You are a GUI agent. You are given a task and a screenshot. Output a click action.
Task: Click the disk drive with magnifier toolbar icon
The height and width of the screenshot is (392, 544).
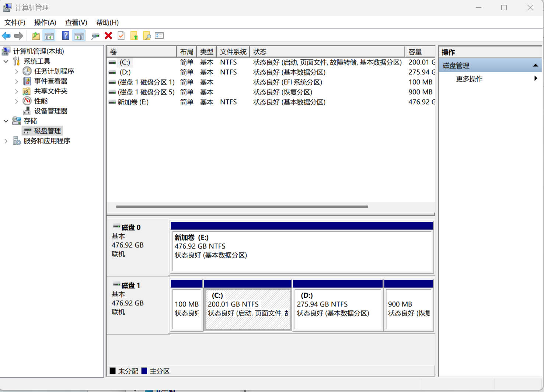pyautogui.click(x=95, y=36)
